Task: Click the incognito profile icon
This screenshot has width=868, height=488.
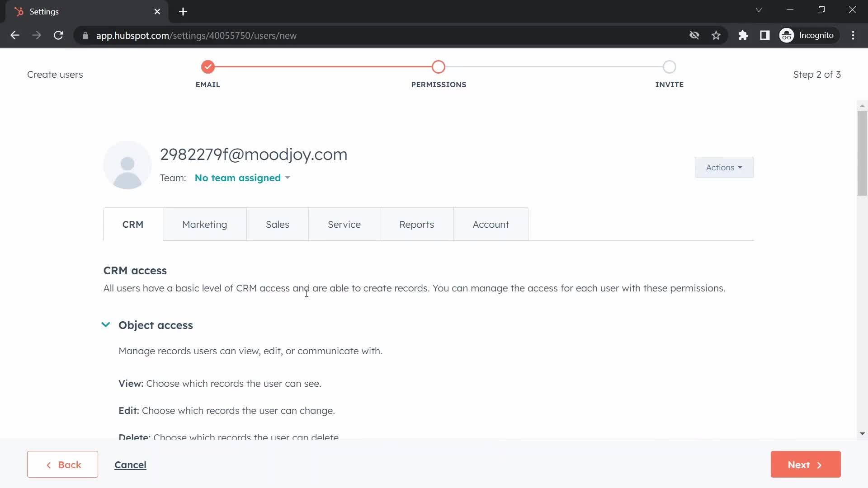Action: pos(787,35)
